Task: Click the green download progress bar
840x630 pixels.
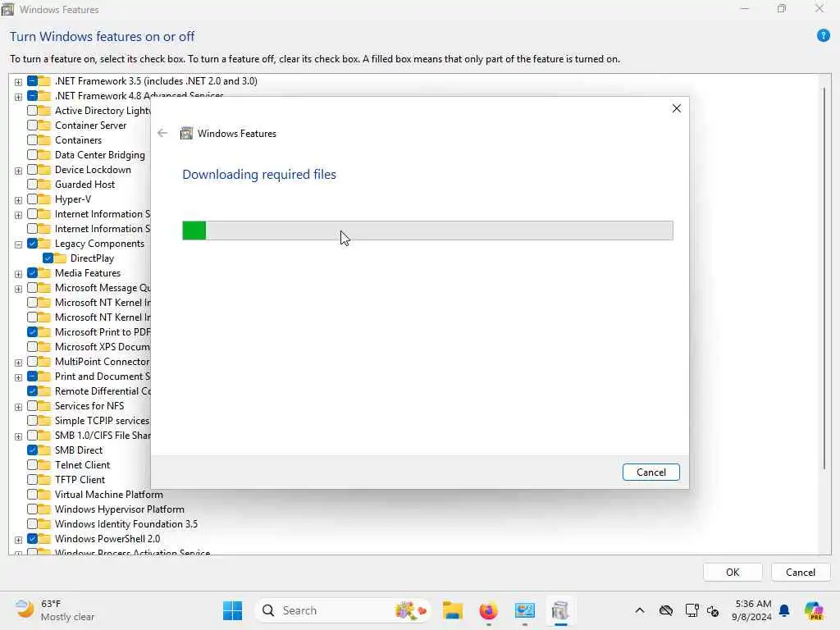Action: (x=427, y=231)
